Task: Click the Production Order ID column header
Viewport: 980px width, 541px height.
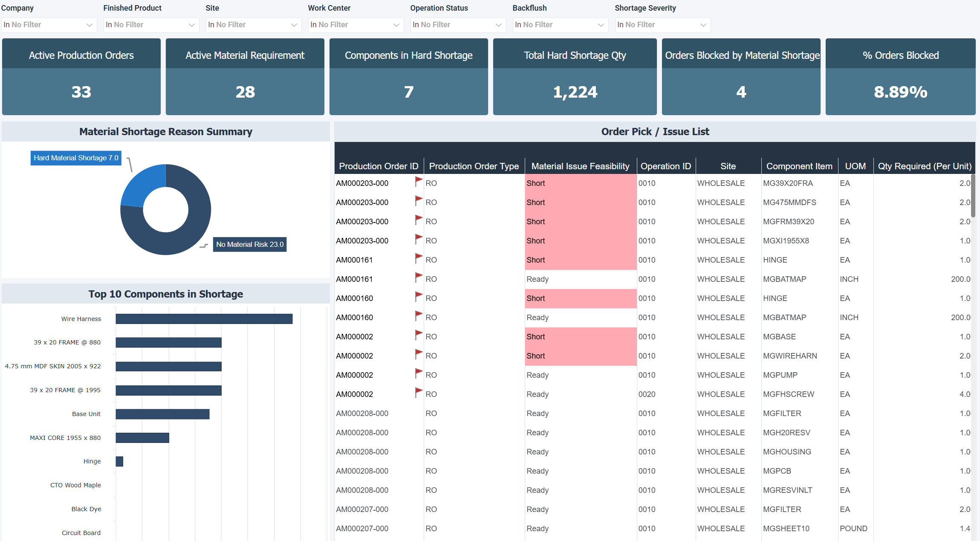Action: click(378, 166)
